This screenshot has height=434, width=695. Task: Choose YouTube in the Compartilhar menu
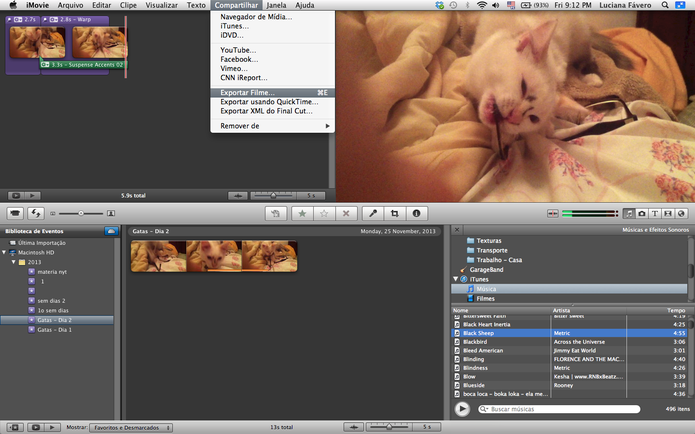click(x=272, y=50)
